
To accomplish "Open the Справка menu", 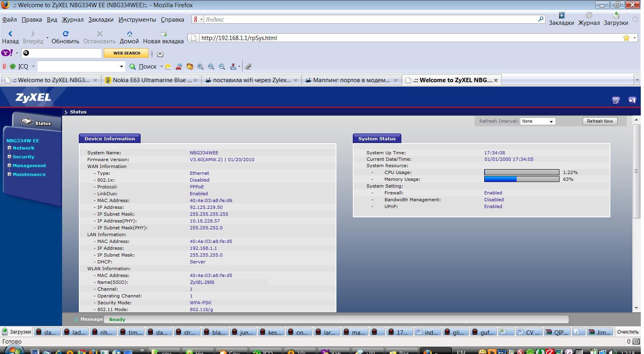I will click(172, 19).
